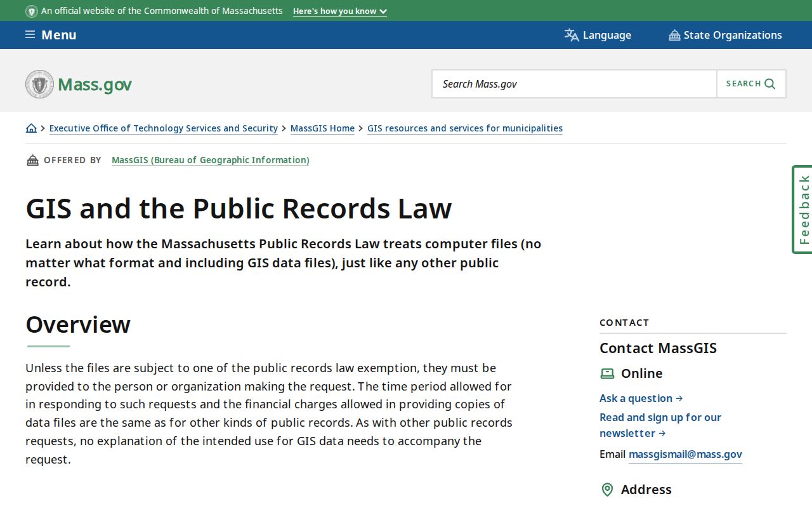Click the 'Overview' heading
Viewport: 812px width, 508px height.
(78, 324)
